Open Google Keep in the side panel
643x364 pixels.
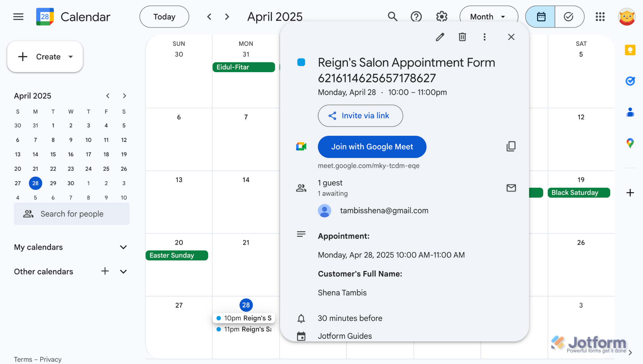click(630, 50)
